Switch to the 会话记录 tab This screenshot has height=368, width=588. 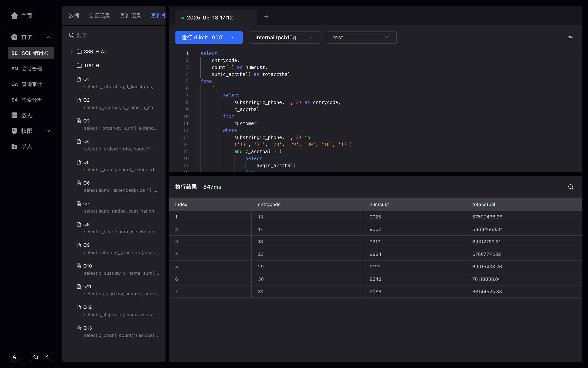(x=99, y=16)
